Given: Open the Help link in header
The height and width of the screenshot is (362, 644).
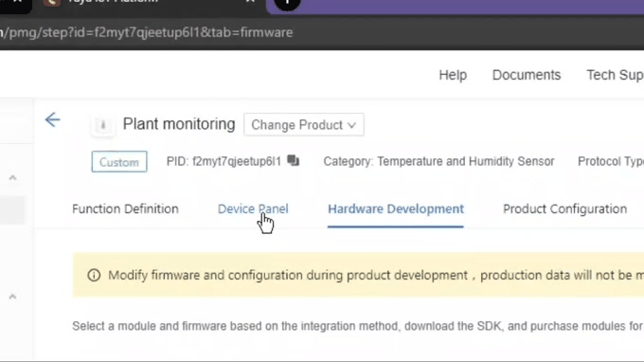Looking at the screenshot, I should (x=453, y=75).
